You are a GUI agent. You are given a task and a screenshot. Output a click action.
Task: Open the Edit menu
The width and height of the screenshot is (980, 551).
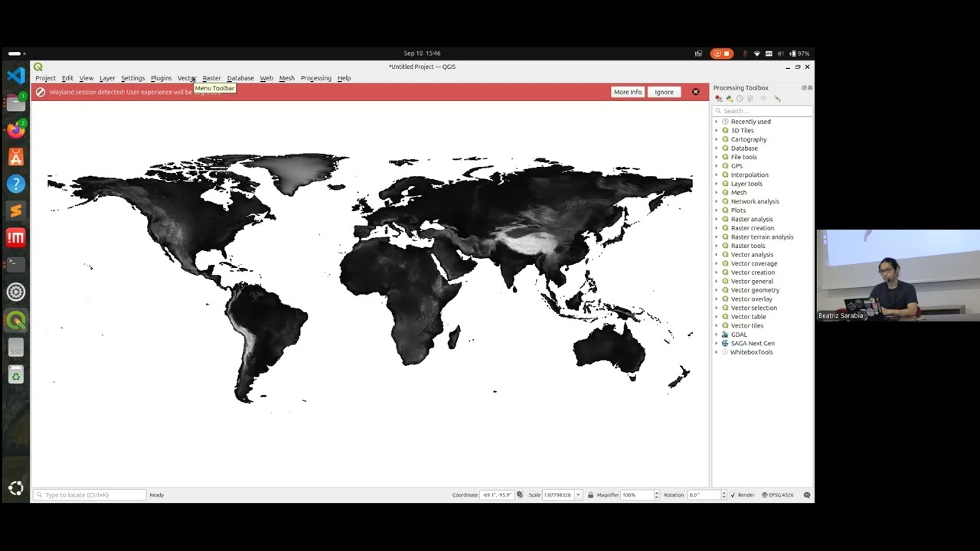tap(67, 78)
